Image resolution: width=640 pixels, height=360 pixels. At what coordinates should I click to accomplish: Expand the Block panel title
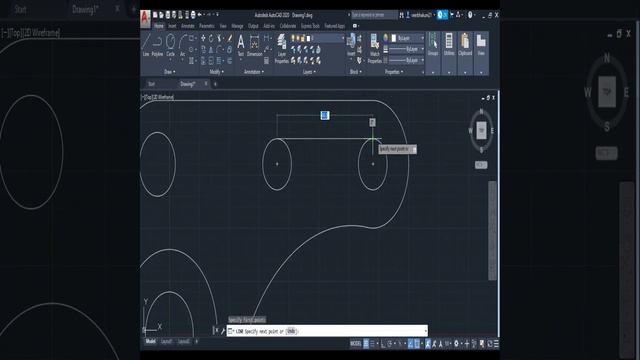(x=356, y=72)
